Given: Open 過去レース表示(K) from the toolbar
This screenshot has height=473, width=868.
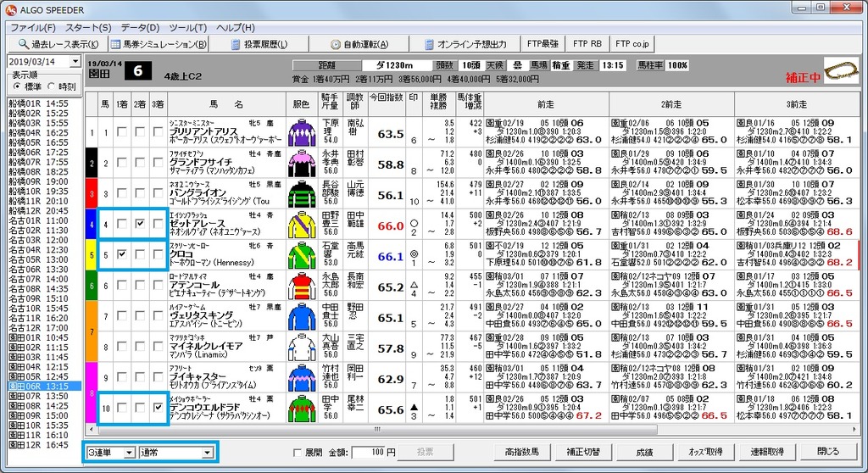Looking at the screenshot, I should [x=58, y=44].
